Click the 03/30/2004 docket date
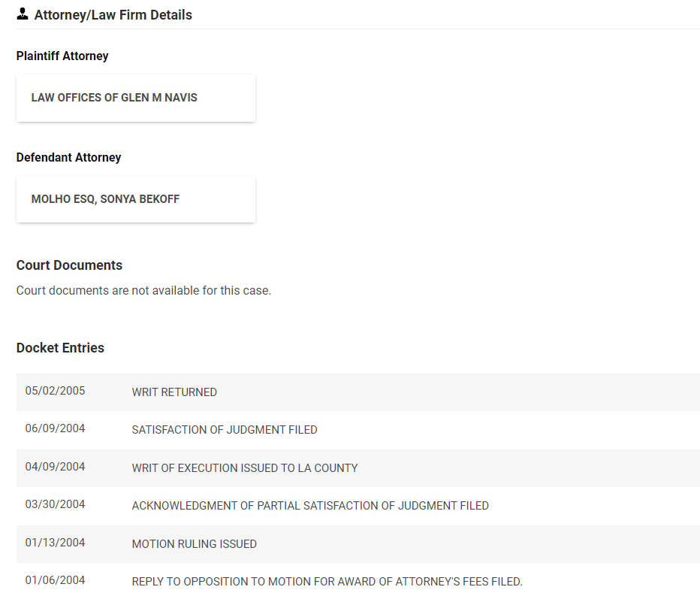The image size is (700, 593). pyautogui.click(x=55, y=504)
